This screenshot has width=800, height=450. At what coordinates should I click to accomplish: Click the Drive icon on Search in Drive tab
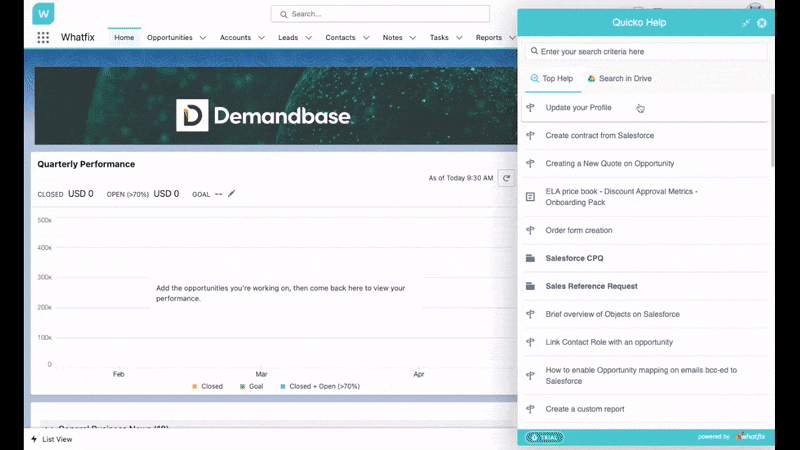[x=591, y=79]
